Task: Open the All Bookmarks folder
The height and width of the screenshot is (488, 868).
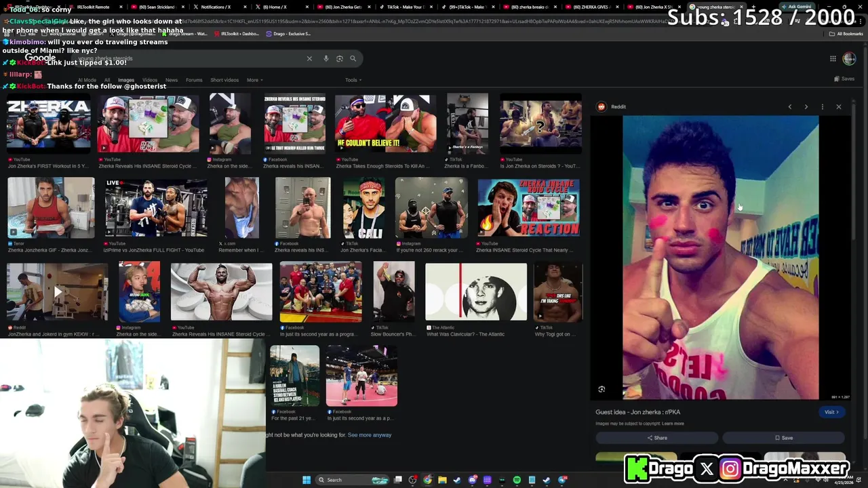Action: 846,34
